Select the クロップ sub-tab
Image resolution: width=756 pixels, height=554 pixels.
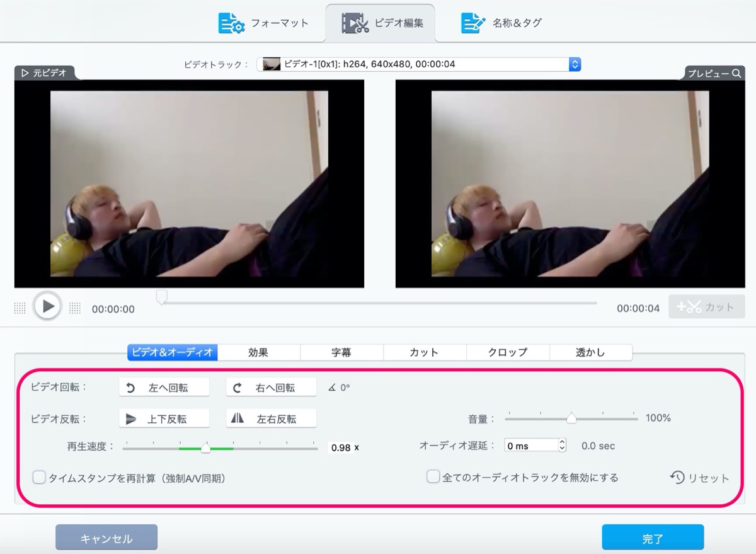coord(508,352)
